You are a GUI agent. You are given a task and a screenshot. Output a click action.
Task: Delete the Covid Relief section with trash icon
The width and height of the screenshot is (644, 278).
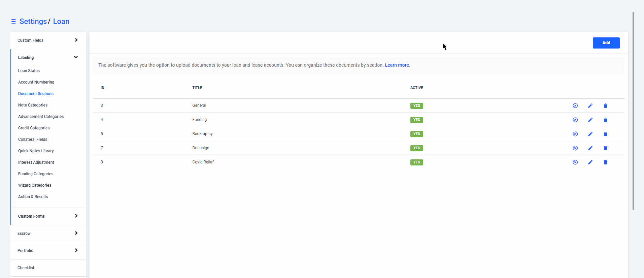pyautogui.click(x=606, y=162)
